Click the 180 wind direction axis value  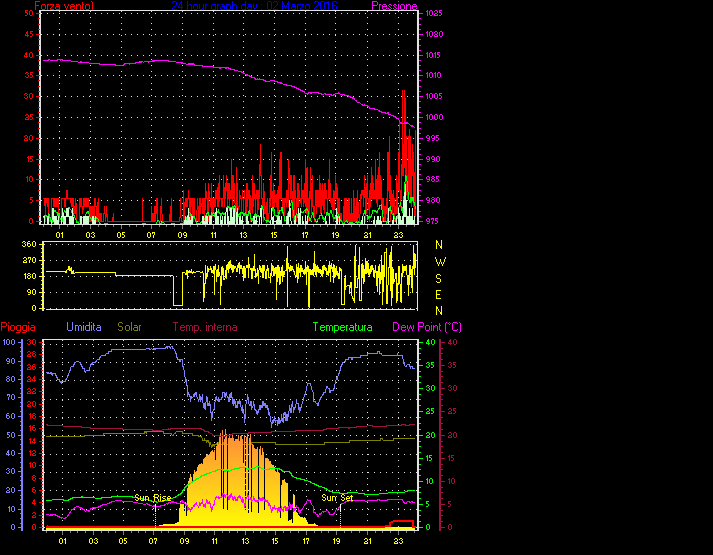(29, 276)
